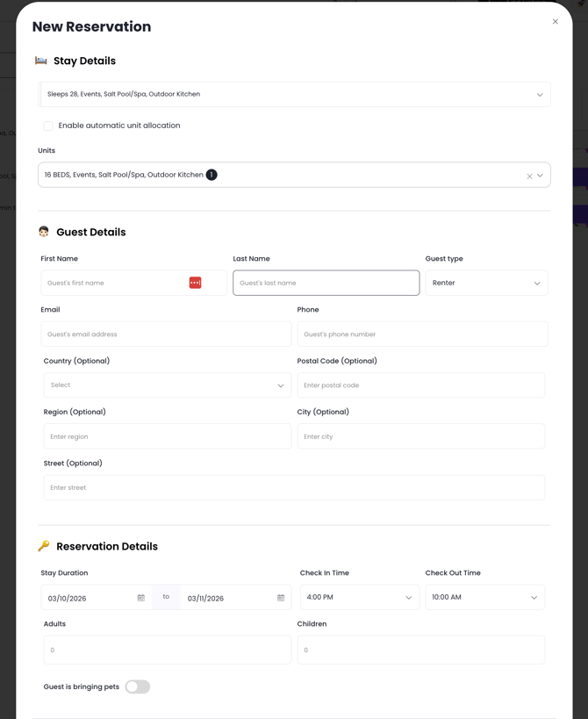This screenshot has width=588, height=719.
Task: Click the Adults count input field
Action: [x=167, y=650]
